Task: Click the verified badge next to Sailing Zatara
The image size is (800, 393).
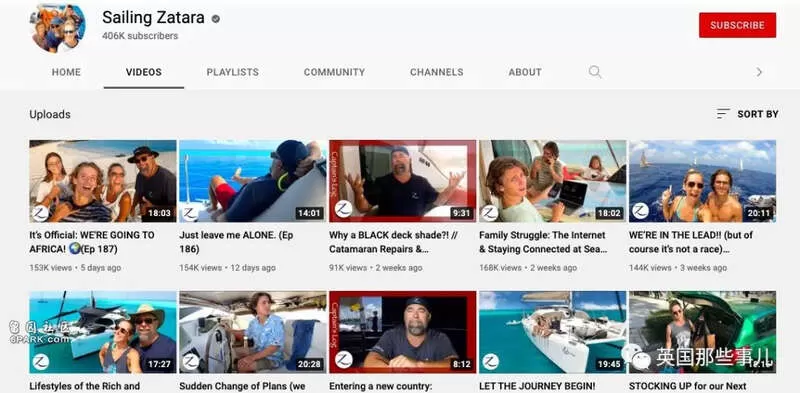Action: (x=216, y=19)
